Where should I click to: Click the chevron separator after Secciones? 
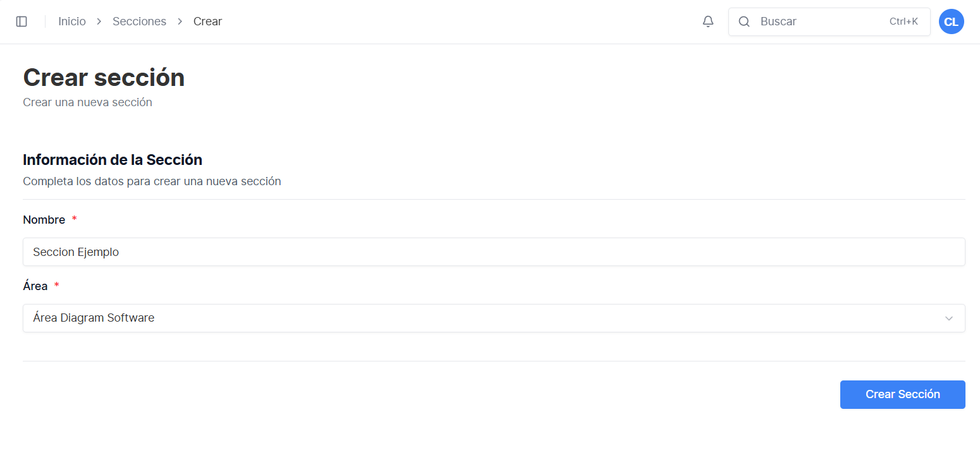180,21
